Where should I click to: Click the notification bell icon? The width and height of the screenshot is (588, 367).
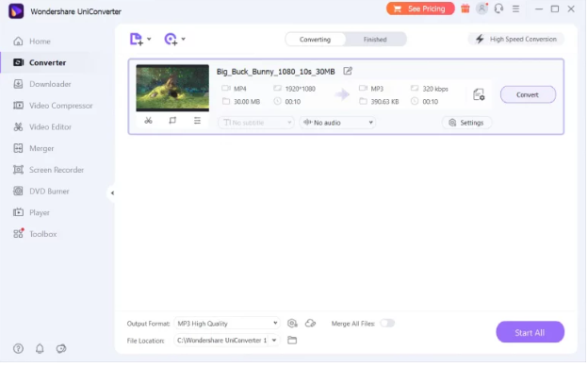pyautogui.click(x=40, y=349)
